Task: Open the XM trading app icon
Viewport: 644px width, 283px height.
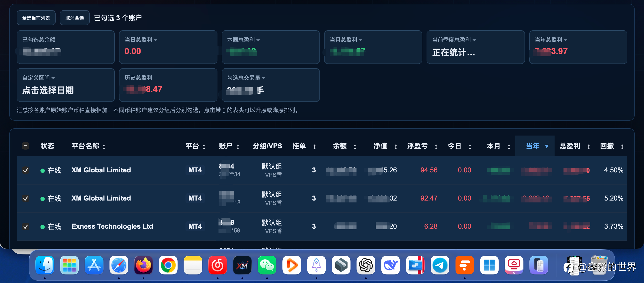Action: (242, 265)
